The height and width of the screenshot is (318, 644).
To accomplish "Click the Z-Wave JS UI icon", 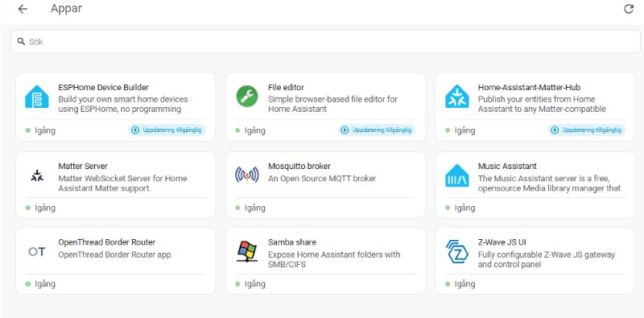I will tap(456, 251).
